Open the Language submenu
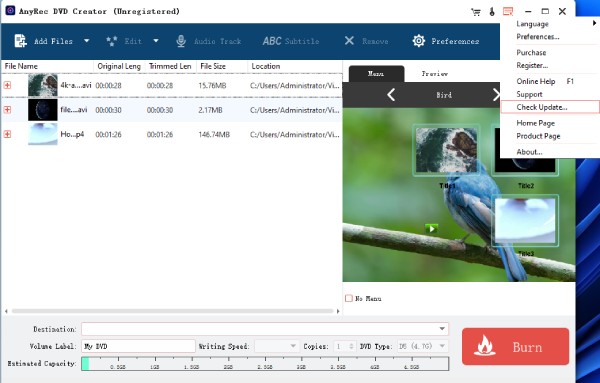The width and height of the screenshot is (600, 383). click(x=549, y=24)
